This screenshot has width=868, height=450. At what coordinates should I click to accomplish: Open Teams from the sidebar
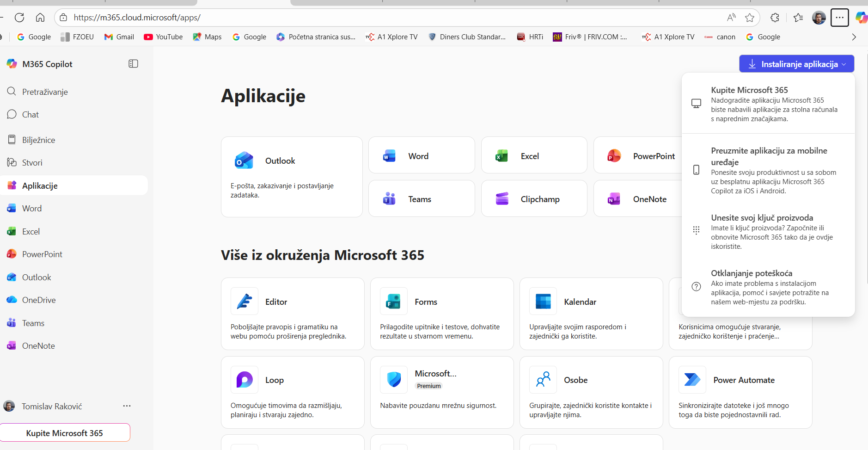tap(74, 323)
